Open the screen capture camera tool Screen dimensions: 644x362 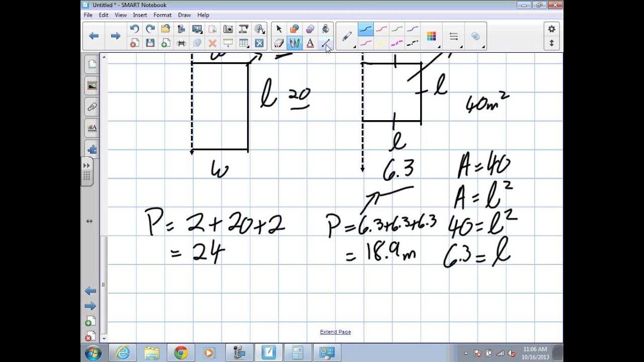point(228,29)
